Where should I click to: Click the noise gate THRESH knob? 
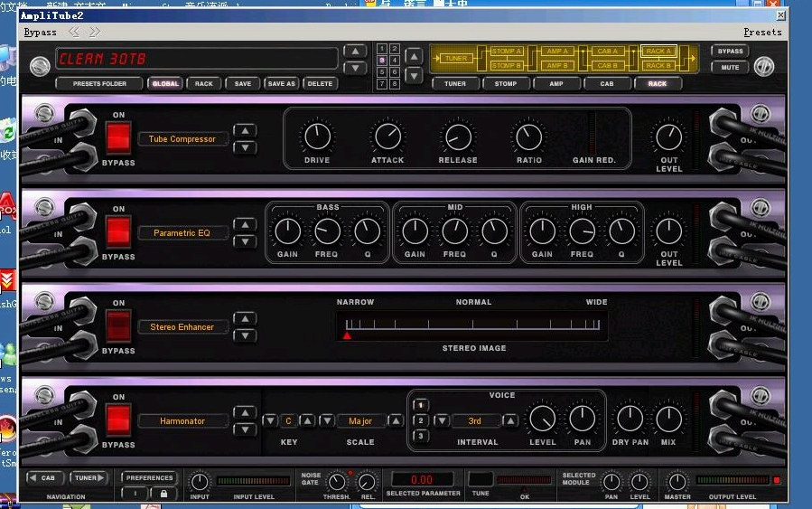[x=337, y=482]
